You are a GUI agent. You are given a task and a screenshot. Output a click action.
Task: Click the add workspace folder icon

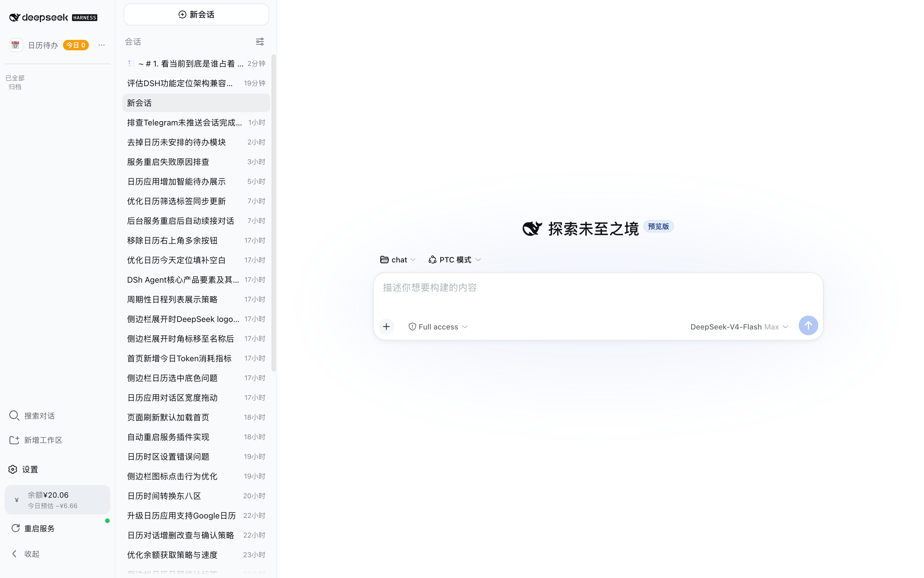14,440
